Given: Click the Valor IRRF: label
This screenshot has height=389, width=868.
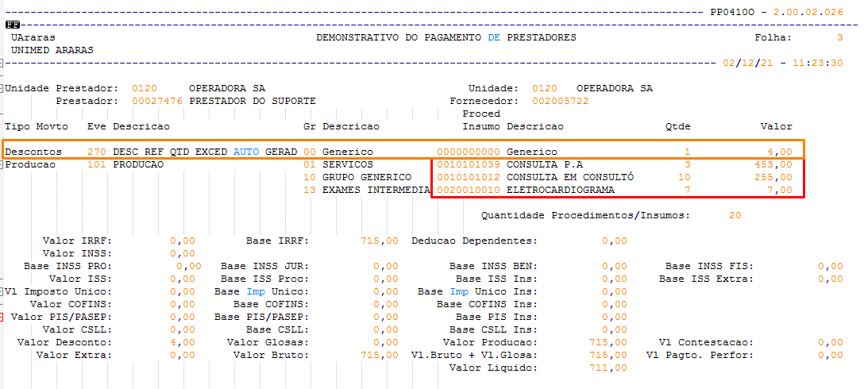Looking at the screenshot, I should (78, 241).
